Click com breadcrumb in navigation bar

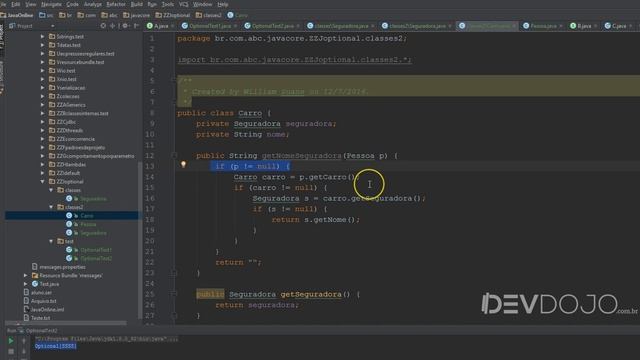87,15
